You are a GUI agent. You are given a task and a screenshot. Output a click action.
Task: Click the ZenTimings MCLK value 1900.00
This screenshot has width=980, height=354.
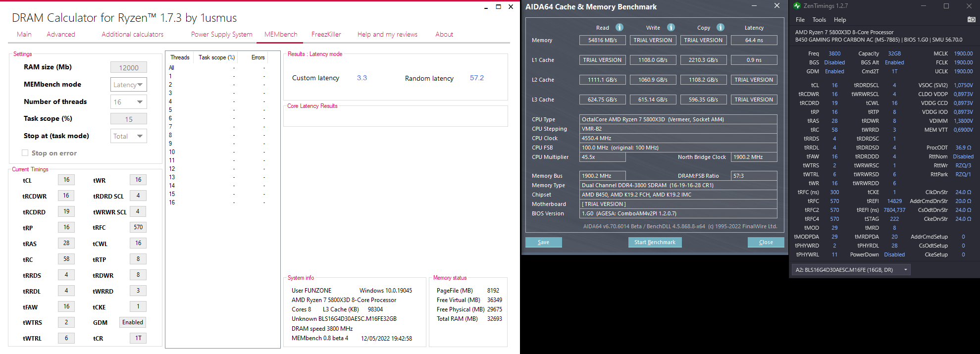click(x=963, y=53)
